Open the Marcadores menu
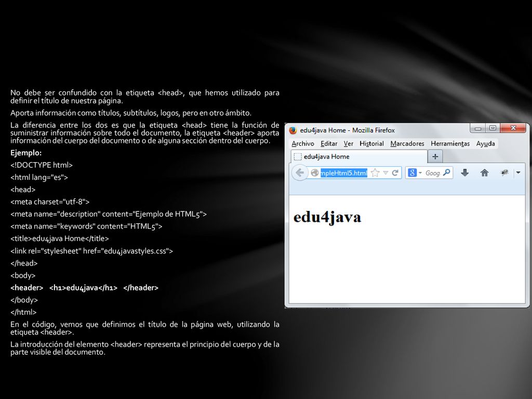The height and width of the screenshot is (399, 532). point(407,143)
